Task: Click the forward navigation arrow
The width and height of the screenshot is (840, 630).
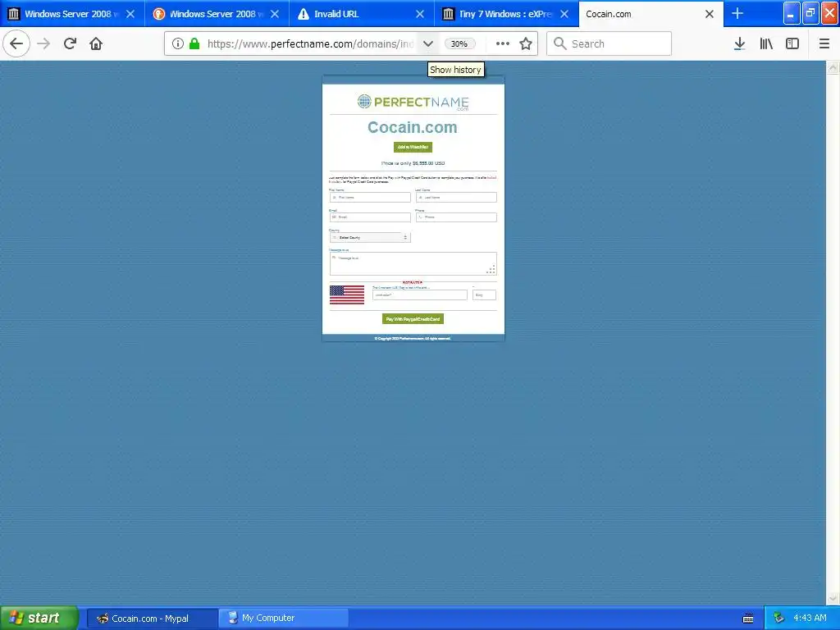Action: point(44,44)
